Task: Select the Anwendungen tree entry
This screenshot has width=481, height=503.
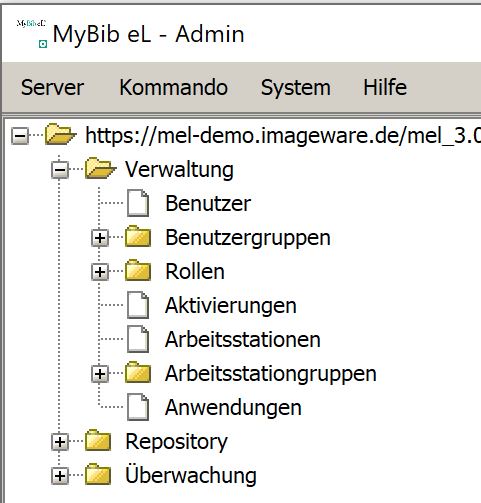Action: point(233,407)
